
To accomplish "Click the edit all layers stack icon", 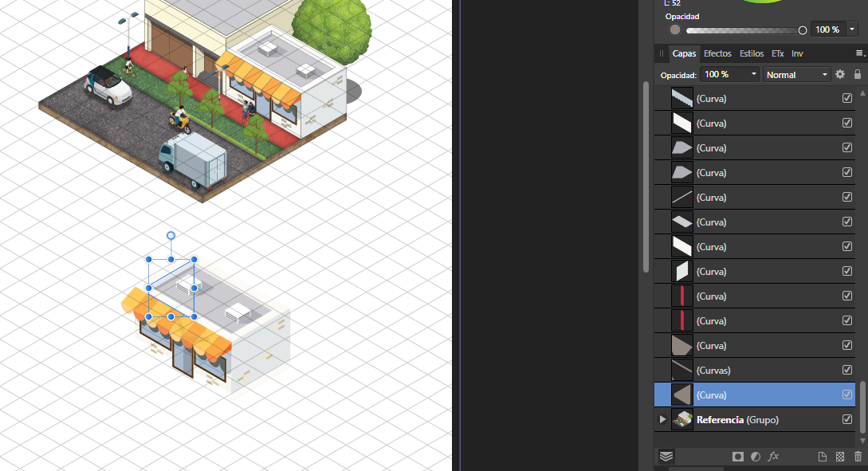I will 666,456.
